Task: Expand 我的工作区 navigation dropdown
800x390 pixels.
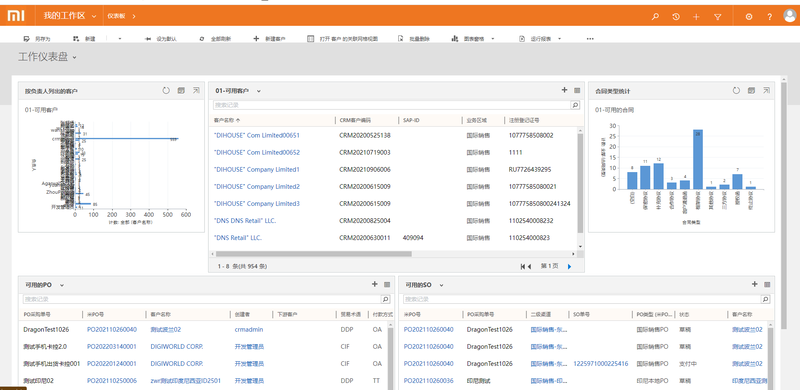Action: click(94, 16)
